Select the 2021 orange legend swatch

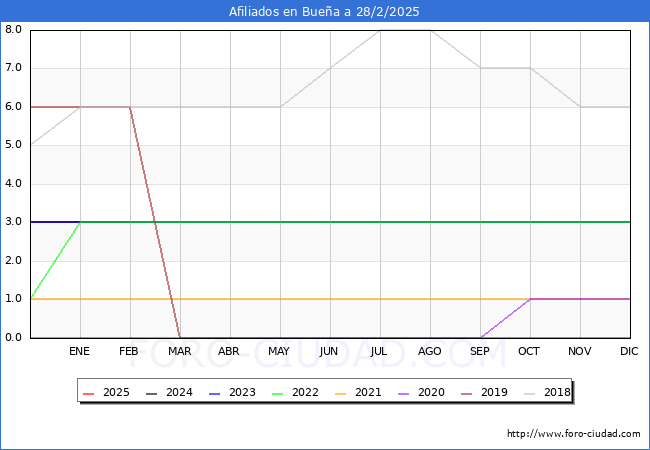341,393
